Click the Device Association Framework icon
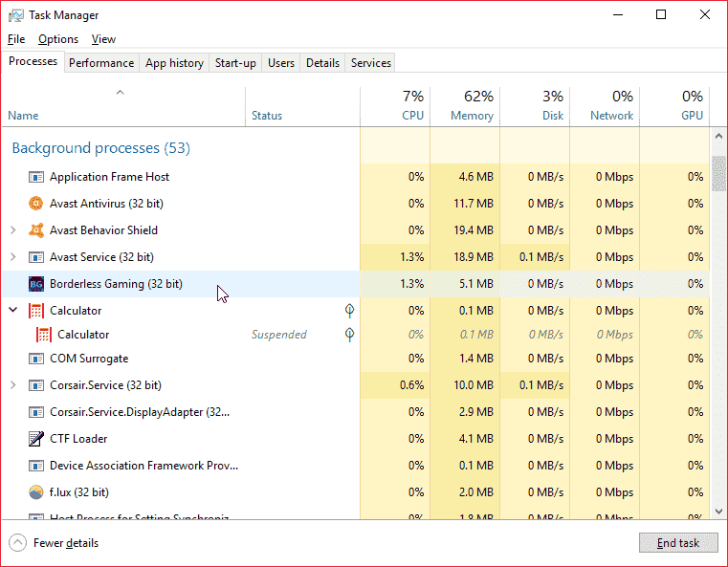728x567 pixels. coord(36,466)
